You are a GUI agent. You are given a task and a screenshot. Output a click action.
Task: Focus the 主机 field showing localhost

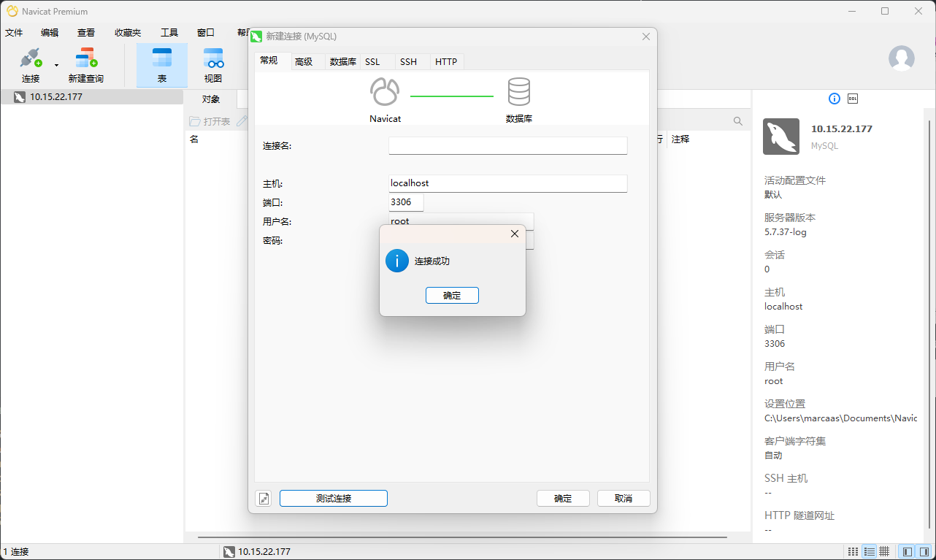click(x=508, y=183)
